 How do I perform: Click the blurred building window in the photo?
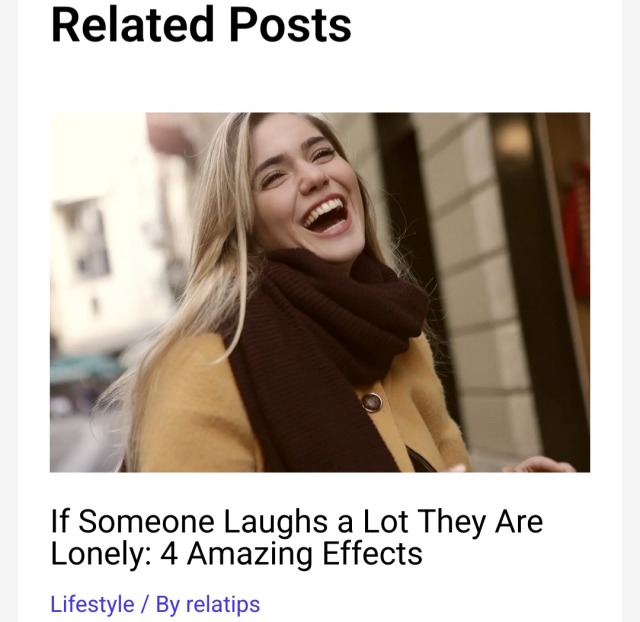[x=85, y=237]
